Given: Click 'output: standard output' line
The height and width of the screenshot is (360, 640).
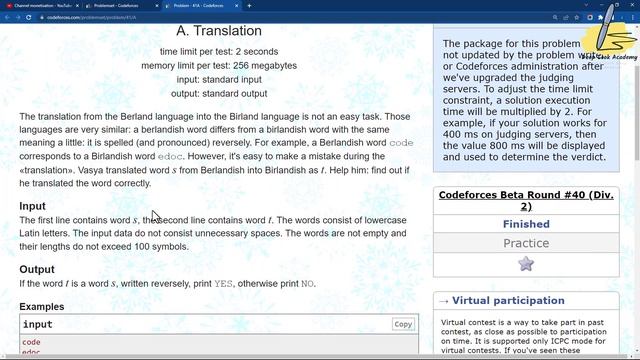Looking at the screenshot, I should [219, 93].
